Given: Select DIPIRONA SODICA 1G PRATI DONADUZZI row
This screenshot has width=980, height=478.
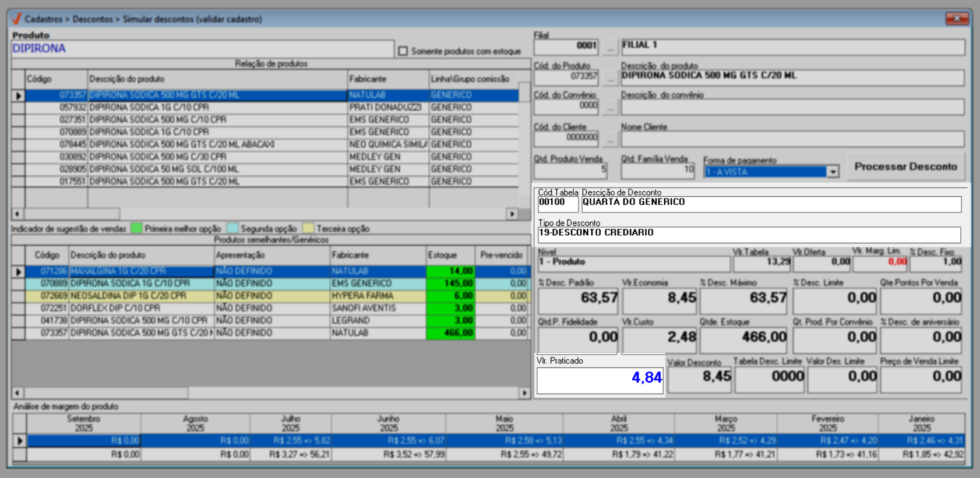Looking at the screenshot, I should (x=217, y=108).
